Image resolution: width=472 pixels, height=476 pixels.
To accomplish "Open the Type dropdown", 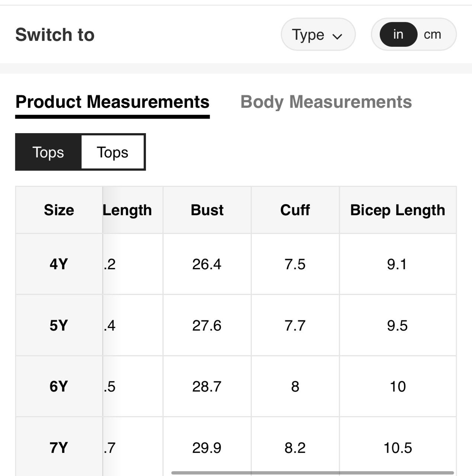I will pos(318,35).
